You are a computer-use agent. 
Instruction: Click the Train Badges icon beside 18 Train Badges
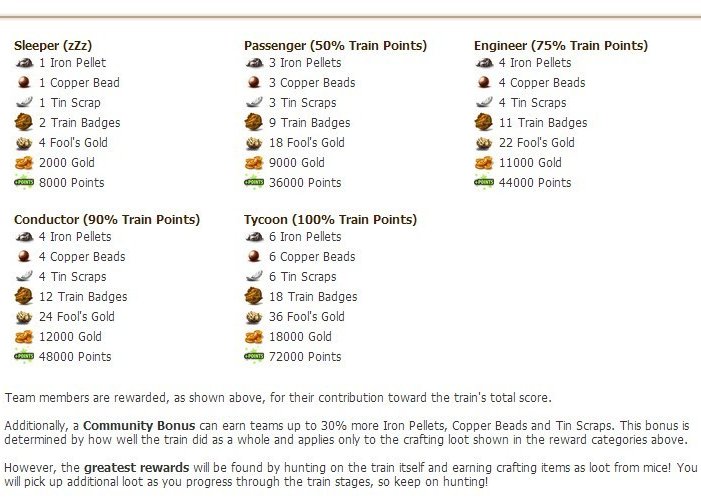click(x=254, y=296)
